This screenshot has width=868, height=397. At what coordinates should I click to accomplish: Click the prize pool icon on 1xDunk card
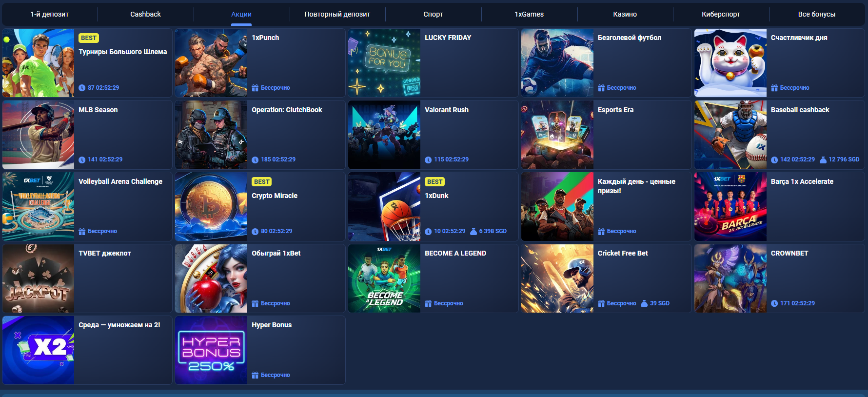click(473, 232)
